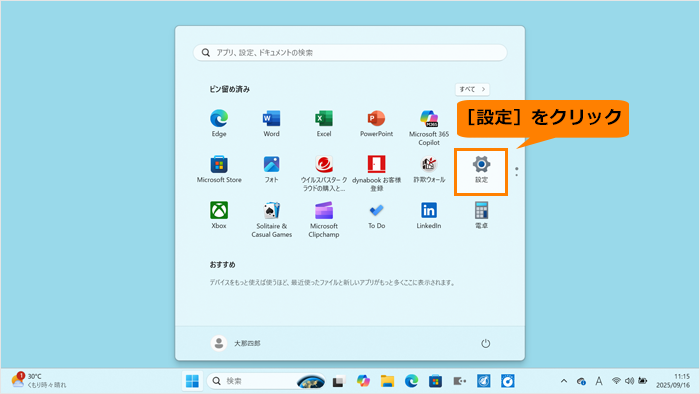Launch the Xbox app
This screenshot has height=394, width=700.
(x=219, y=216)
